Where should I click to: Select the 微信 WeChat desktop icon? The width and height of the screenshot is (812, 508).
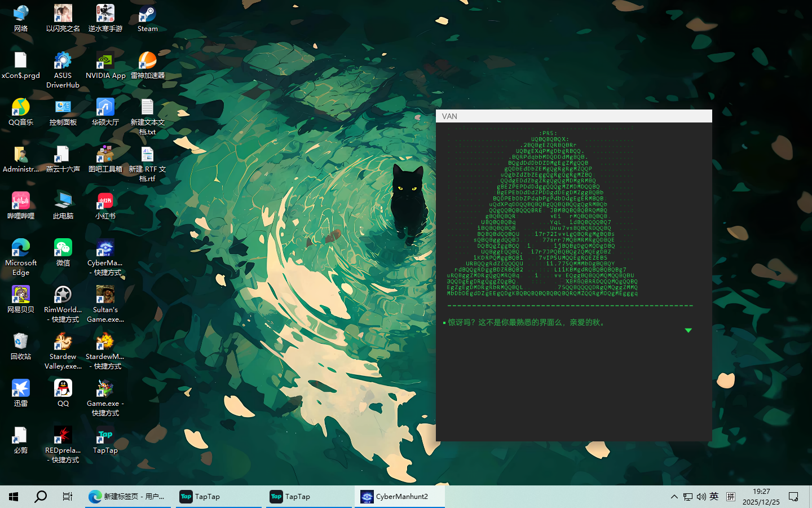(63, 252)
